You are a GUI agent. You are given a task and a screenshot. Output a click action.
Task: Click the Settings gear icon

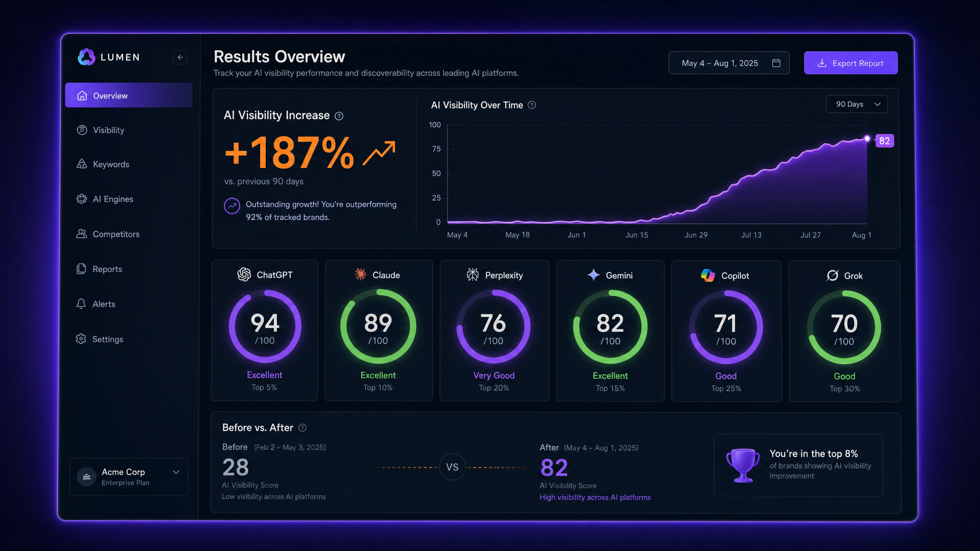coord(81,339)
